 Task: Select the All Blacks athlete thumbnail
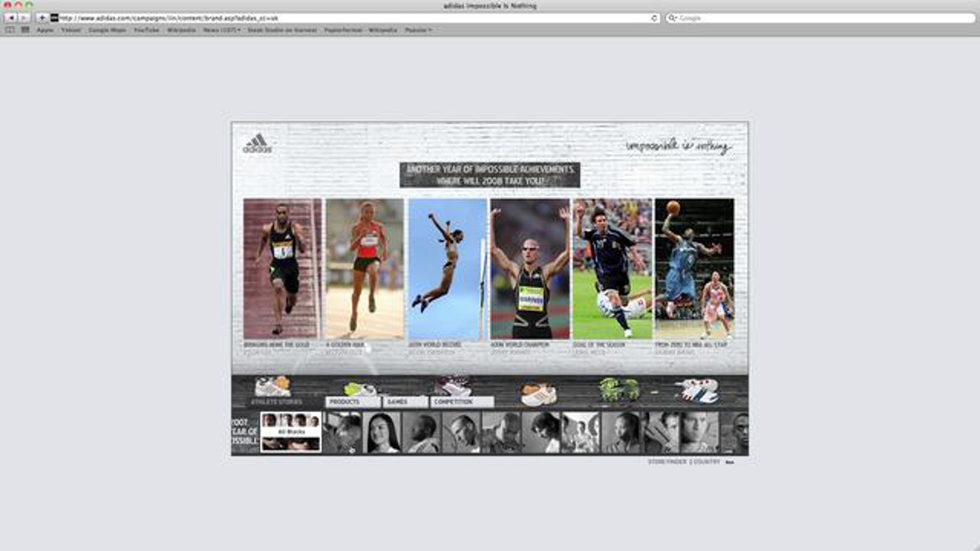point(291,432)
